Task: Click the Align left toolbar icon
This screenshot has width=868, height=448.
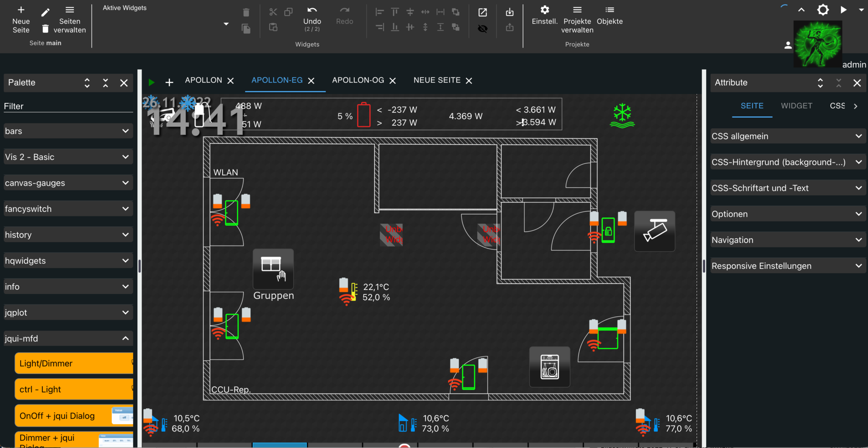Action: coord(380,12)
